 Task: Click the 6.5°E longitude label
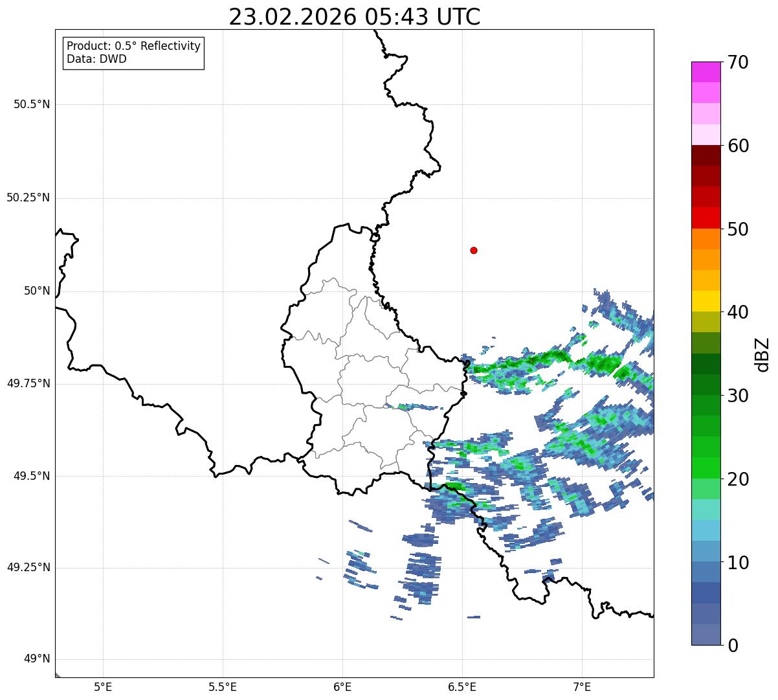pos(462,687)
